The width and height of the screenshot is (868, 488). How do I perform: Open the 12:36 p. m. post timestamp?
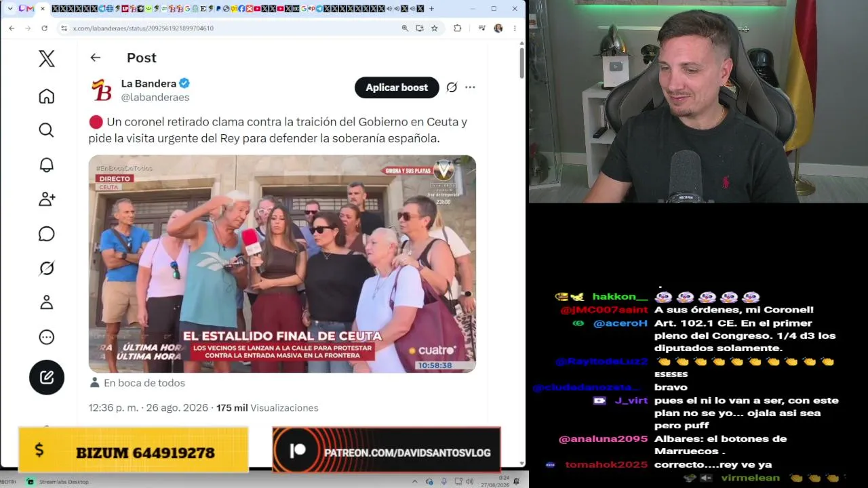click(x=149, y=408)
